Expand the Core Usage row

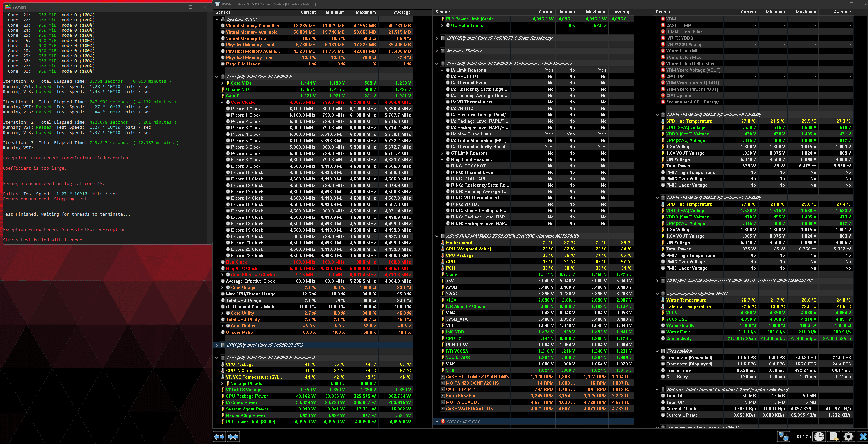click(222, 287)
